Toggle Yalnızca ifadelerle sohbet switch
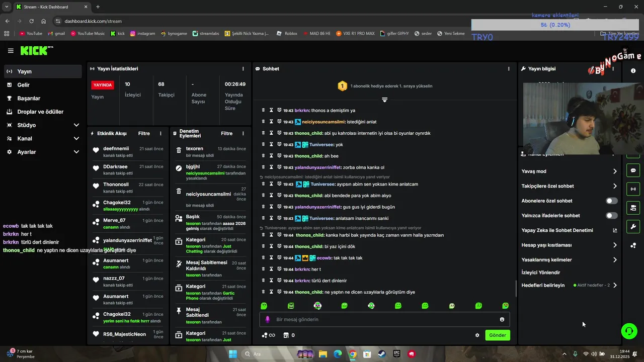 612,216
